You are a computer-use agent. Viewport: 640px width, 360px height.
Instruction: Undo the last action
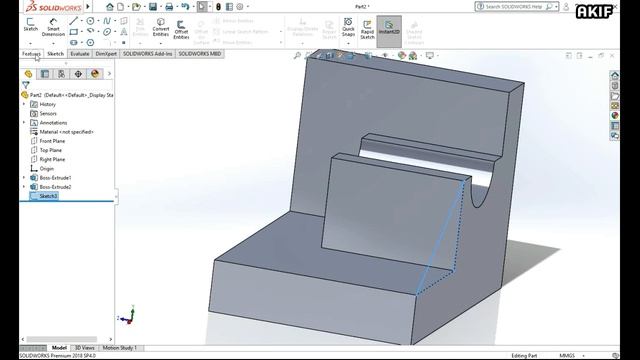coord(185,7)
